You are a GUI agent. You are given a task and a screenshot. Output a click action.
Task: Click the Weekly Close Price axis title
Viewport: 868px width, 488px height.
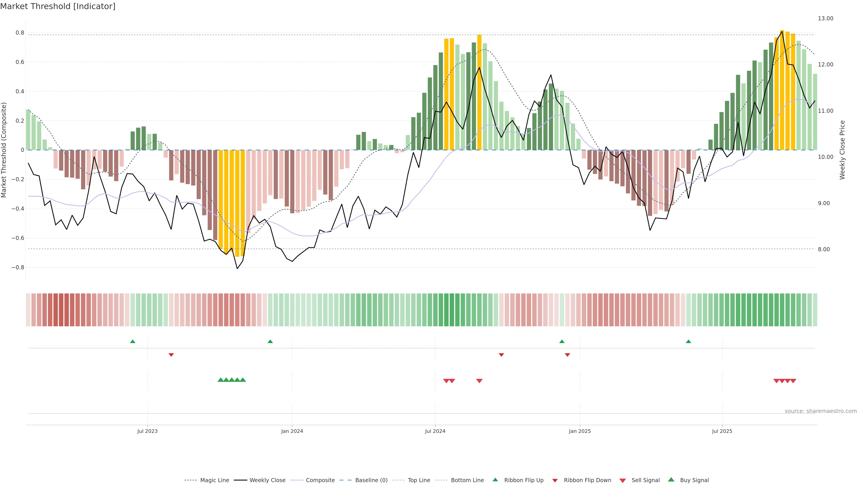842,150
